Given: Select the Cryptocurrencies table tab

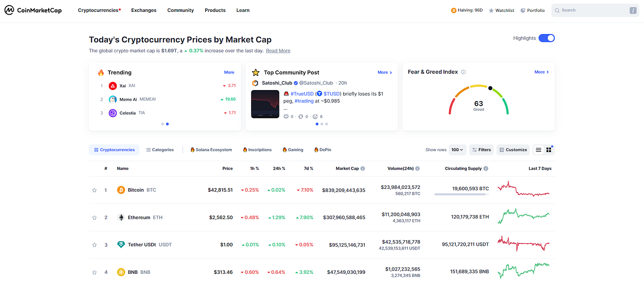Looking at the screenshot, I should tap(114, 150).
